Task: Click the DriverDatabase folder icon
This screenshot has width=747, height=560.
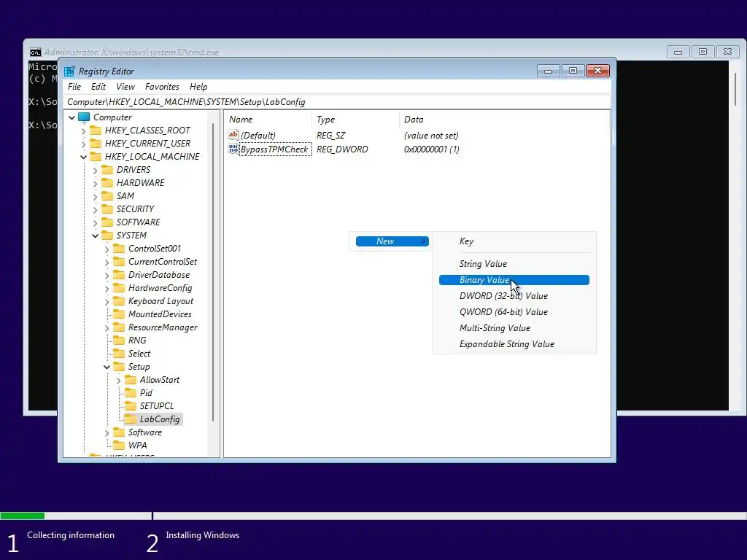Action: coord(119,275)
